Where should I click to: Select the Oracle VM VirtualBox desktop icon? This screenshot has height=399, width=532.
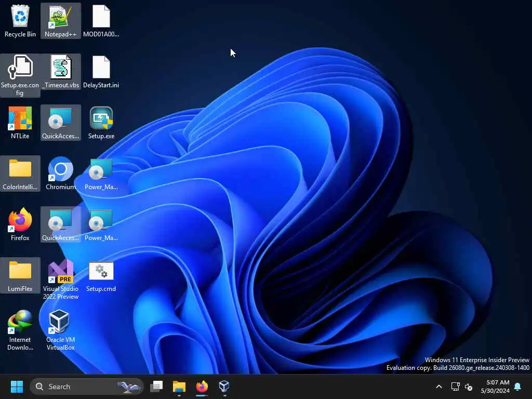pyautogui.click(x=61, y=330)
